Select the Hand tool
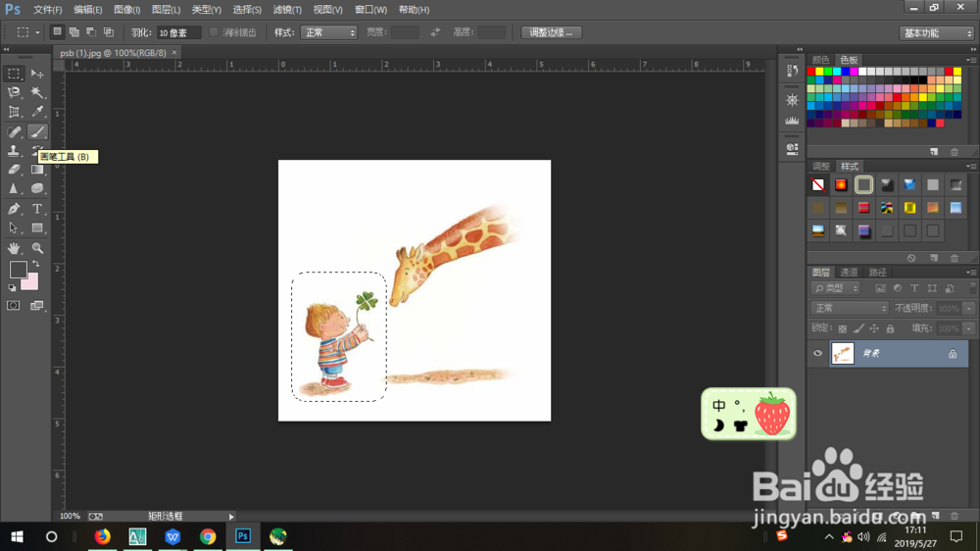 (14, 248)
